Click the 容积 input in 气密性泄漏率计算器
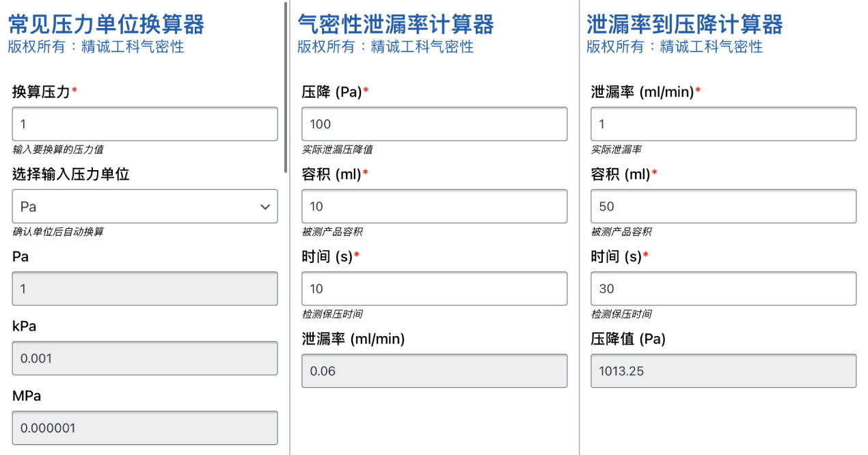This screenshot has width=868, height=455. 434,206
